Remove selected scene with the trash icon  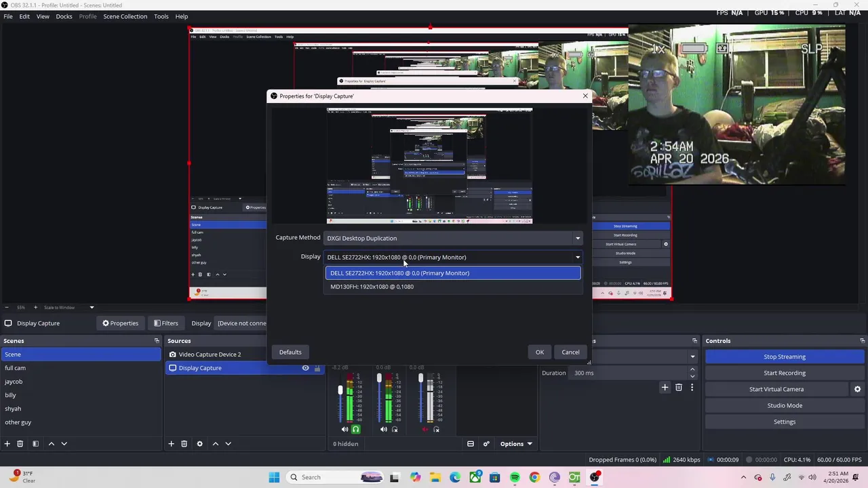click(20, 444)
